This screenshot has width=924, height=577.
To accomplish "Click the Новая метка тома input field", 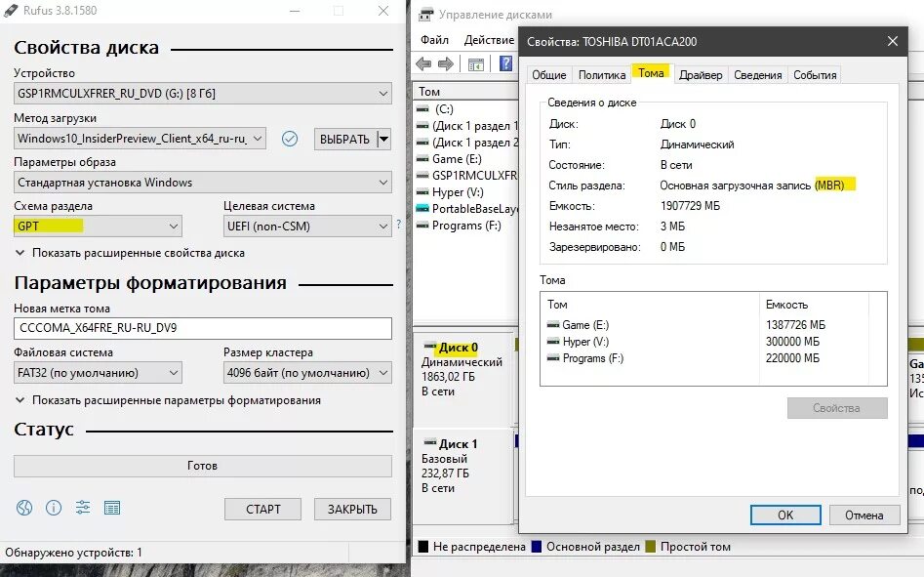I will [203, 328].
